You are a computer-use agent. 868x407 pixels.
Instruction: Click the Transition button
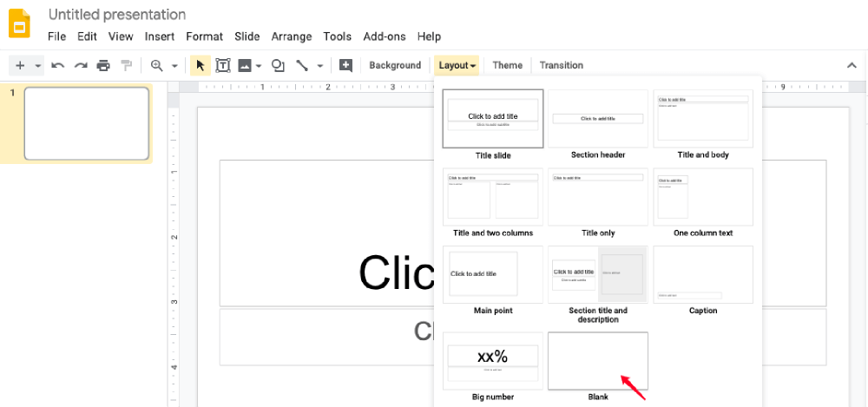pyautogui.click(x=561, y=65)
